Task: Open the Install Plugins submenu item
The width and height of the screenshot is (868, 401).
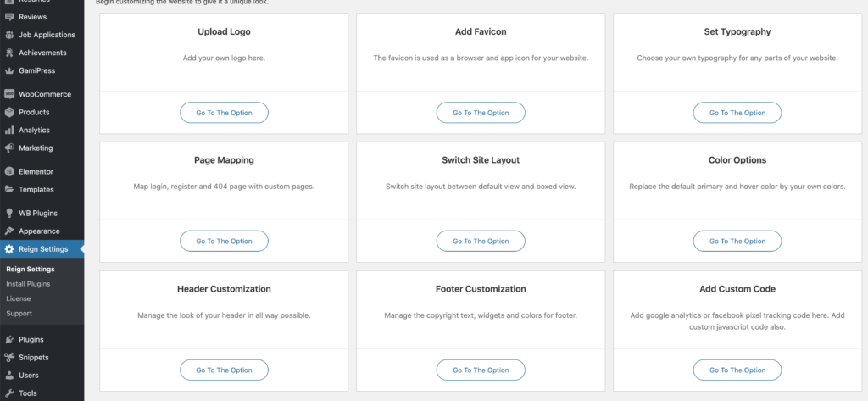Action: click(28, 284)
